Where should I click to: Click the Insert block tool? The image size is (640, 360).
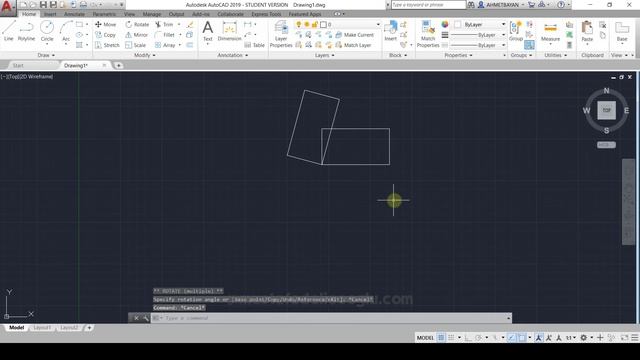click(390, 31)
